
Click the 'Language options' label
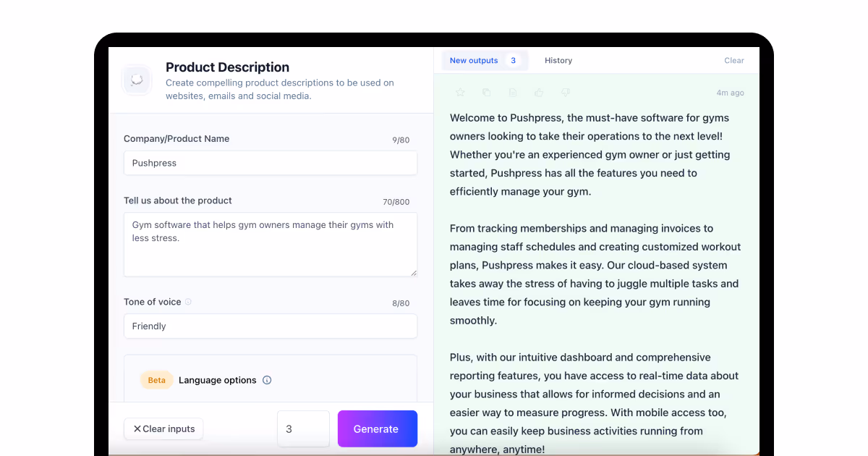tap(218, 380)
